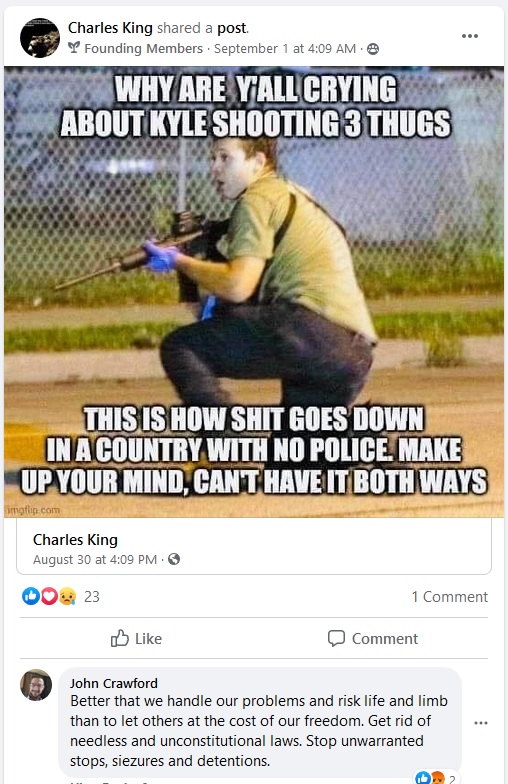Screen dimensions: 508x784
Task: Click the group privacy icon beside timestamp
Action: point(373,48)
